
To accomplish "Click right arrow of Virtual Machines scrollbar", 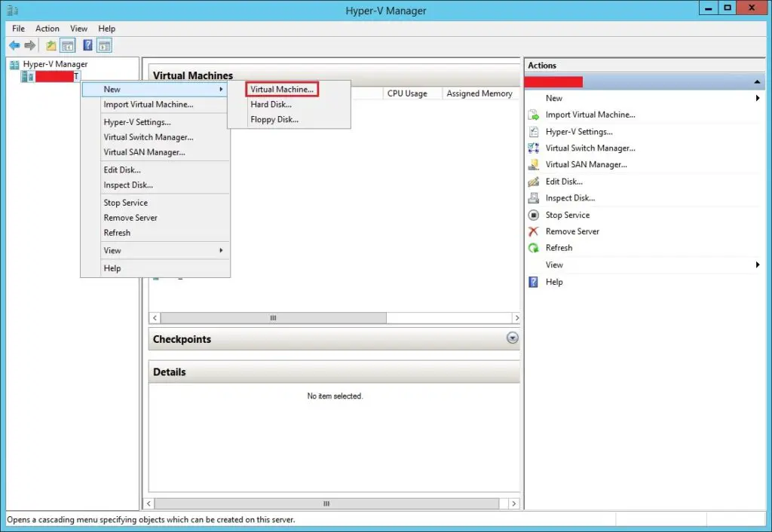I will click(x=516, y=318).
